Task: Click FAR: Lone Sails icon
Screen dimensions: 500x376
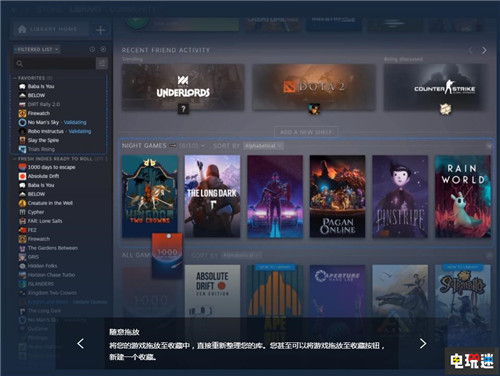Action: pyautogui.click(x=22, y=221)
